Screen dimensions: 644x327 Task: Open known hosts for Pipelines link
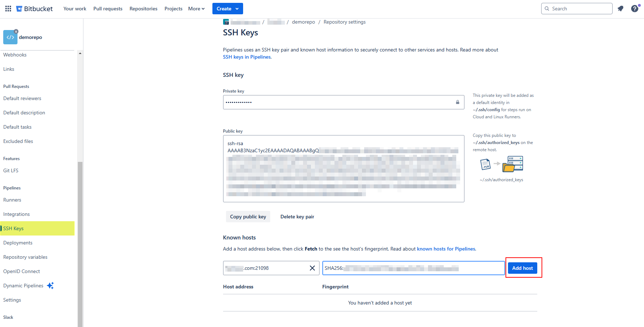(x=446, y=249)
